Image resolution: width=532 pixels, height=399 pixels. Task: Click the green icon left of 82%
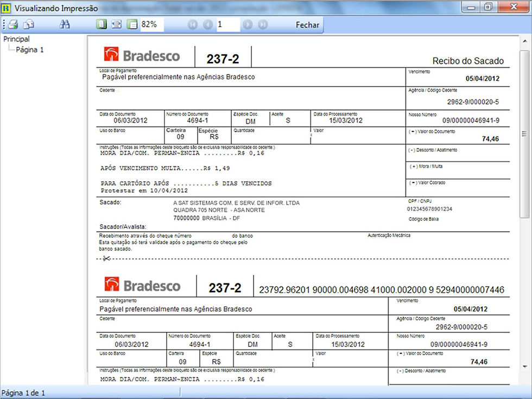tap(131, 24)
